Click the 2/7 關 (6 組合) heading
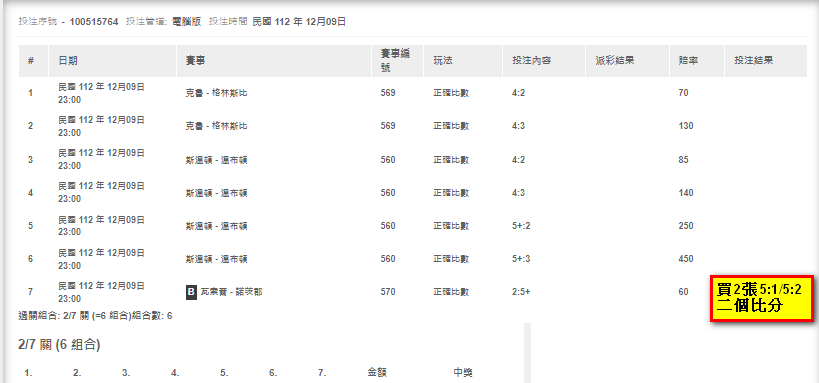The height and width of the screenshot is (383, 819). (x=58, y=345)
